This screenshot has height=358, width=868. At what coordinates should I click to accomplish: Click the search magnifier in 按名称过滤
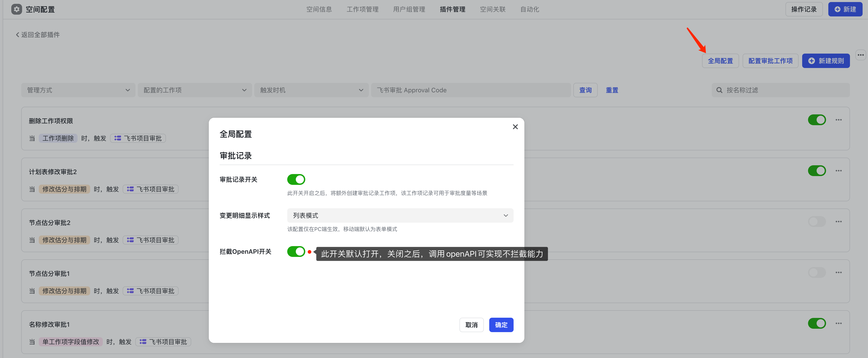point(719,90)
